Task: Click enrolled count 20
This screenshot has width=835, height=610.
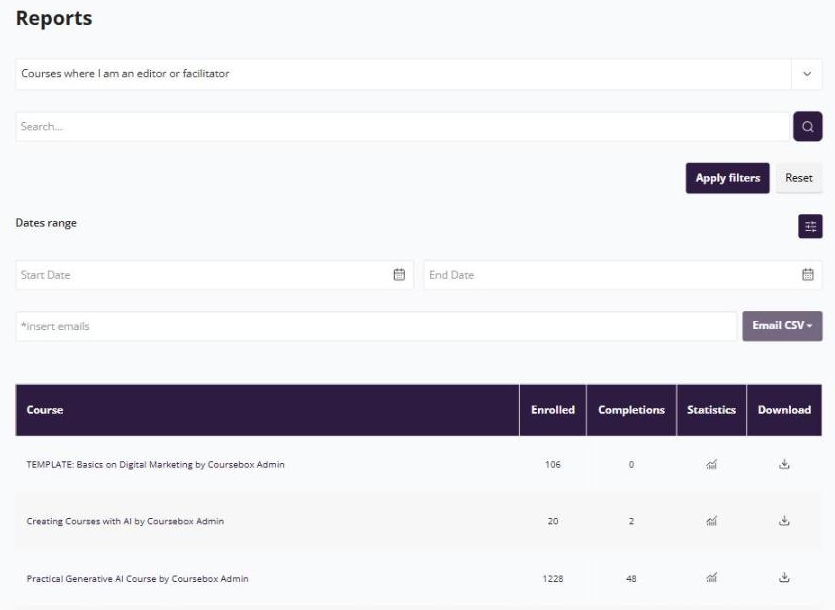Action: click(x=553, y=521)
